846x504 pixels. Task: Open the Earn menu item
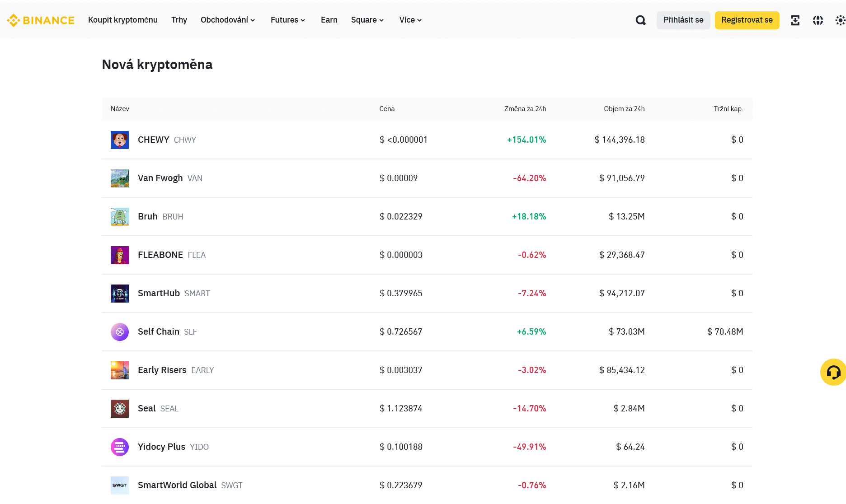coord(329,20)
